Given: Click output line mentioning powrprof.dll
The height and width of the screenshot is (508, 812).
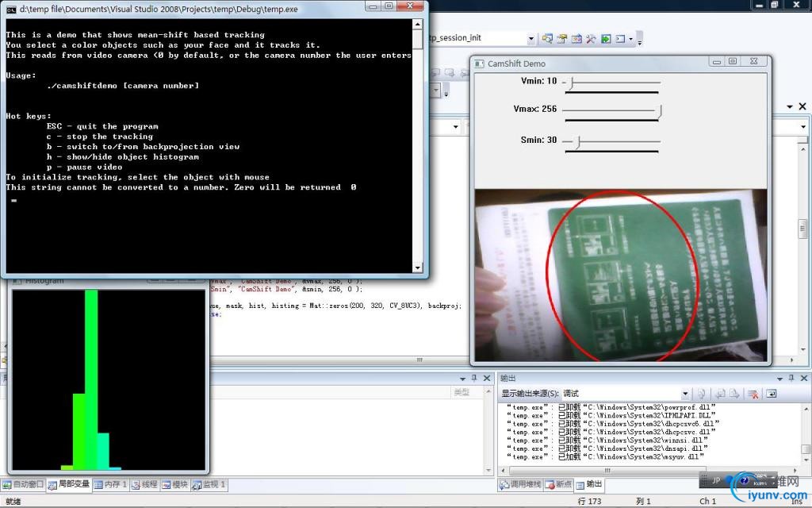Looking at the screenshot, I should pyautogui.click(x=611, y=407).
